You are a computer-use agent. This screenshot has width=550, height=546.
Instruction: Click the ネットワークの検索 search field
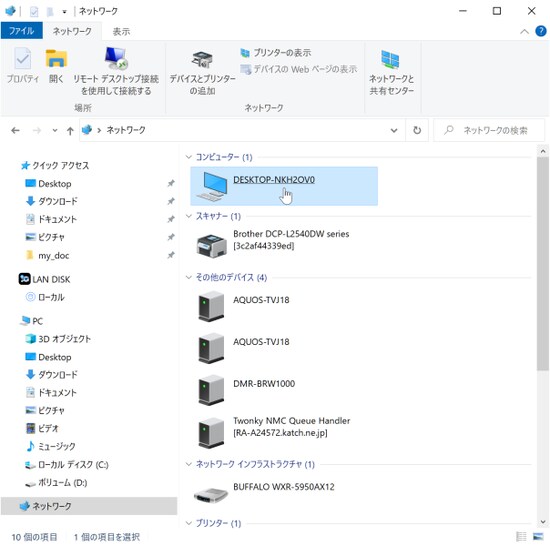click(x=489, y=130)
